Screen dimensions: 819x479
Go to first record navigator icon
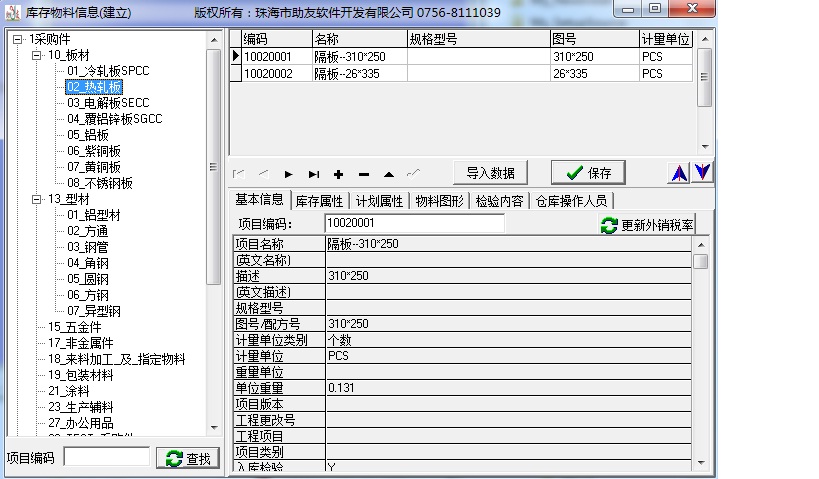click(x=239, y=174)
